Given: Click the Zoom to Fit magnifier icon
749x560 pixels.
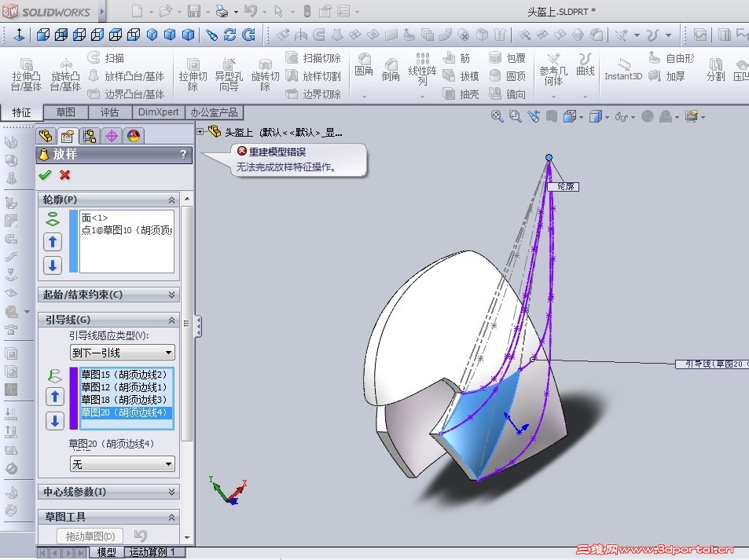Looking at the screenshot, I should 497,116.
